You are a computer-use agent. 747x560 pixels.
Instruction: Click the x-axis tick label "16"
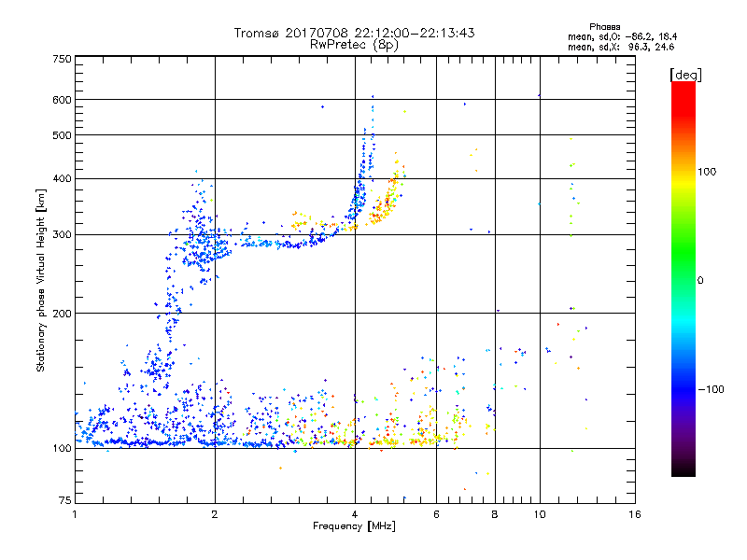tap(635, 514)
